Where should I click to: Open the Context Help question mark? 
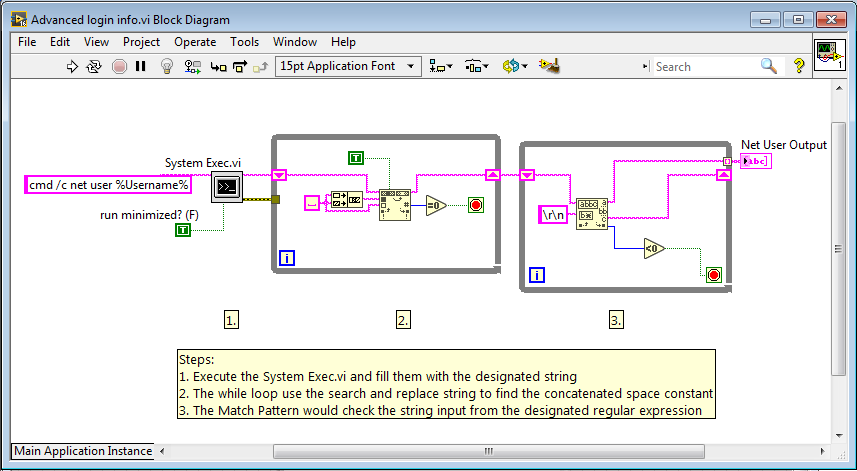[799, 67]
